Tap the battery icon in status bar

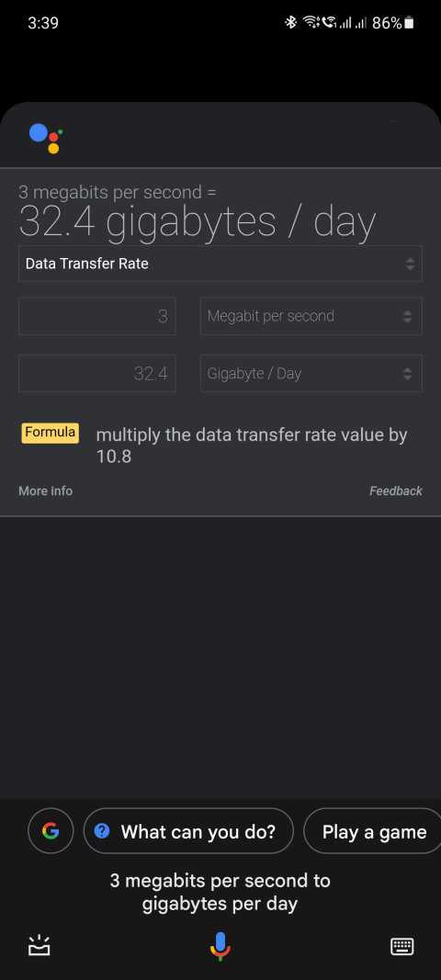click(409, 23)
